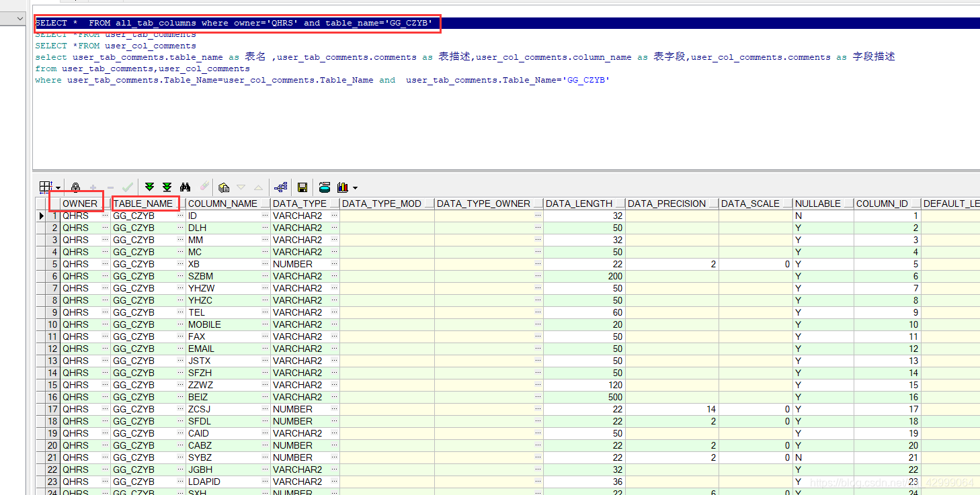The width and height of the screenshot is (980, 495).
Task: Open the chart icon dropdown menu
Action: click(356, 188)
